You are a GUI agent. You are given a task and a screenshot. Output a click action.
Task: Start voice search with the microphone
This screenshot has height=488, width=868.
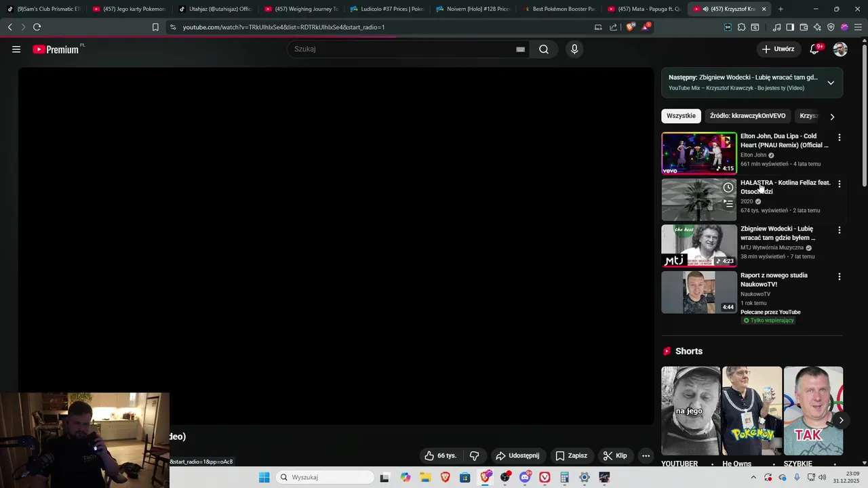click(x=574, y=49)
